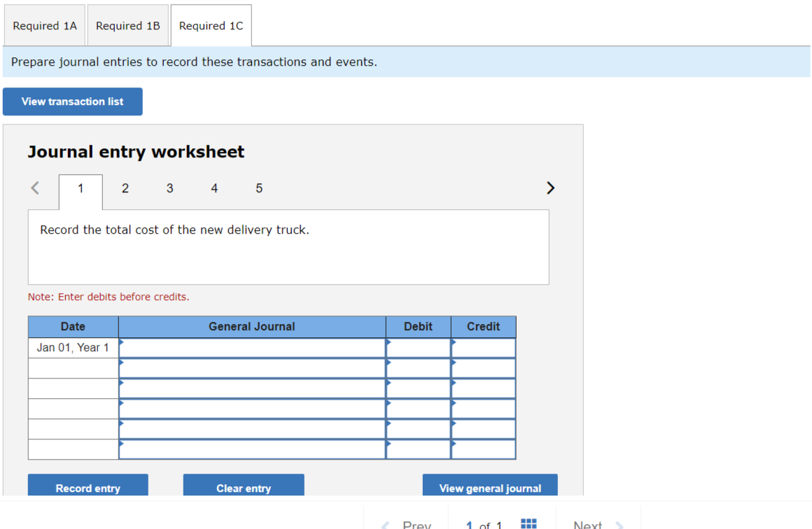812x529 pixels.
Task: Click the left chevron in the worksheet
Action: (x=34, y=188)
